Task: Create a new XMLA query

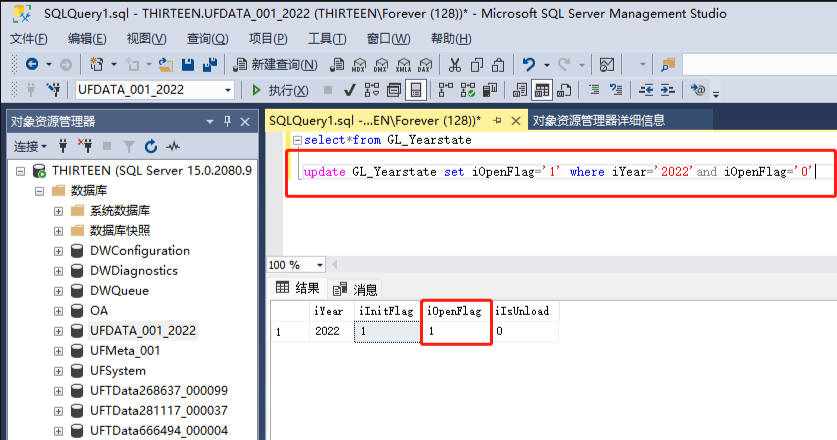Action: [x=403, y=65]
